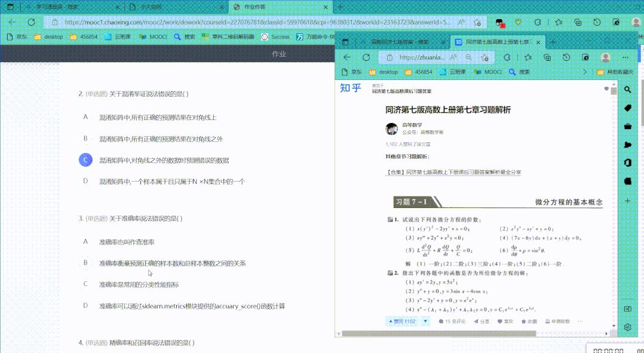This screenshot has height=353, width=644.
Task: Click the 分享 share icon below the article
Action: [x=481, y=321]
